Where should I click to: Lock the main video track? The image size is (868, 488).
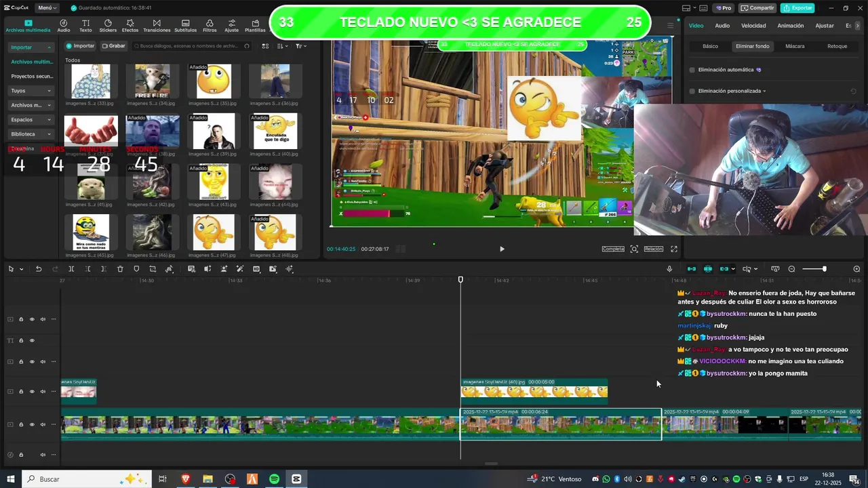[21, 425]
